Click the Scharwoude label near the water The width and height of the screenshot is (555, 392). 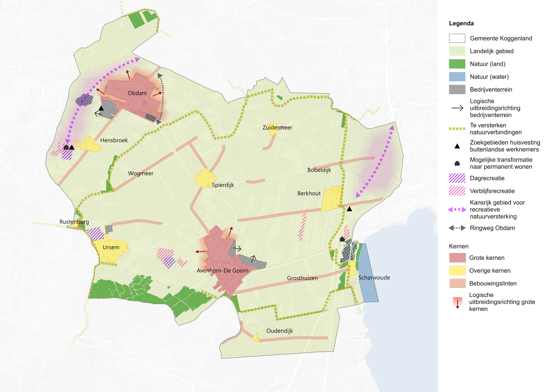point(374,277)
